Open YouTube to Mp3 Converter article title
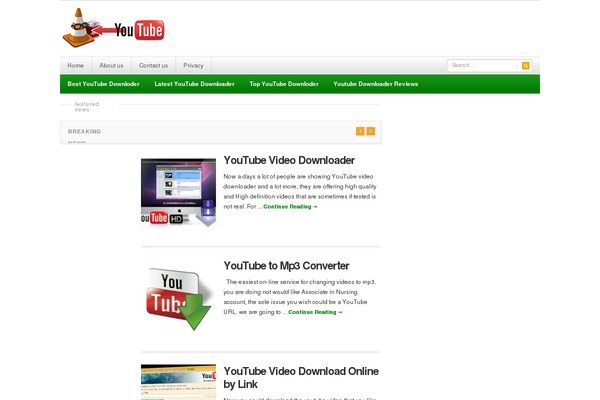 (x=286, y=266)
